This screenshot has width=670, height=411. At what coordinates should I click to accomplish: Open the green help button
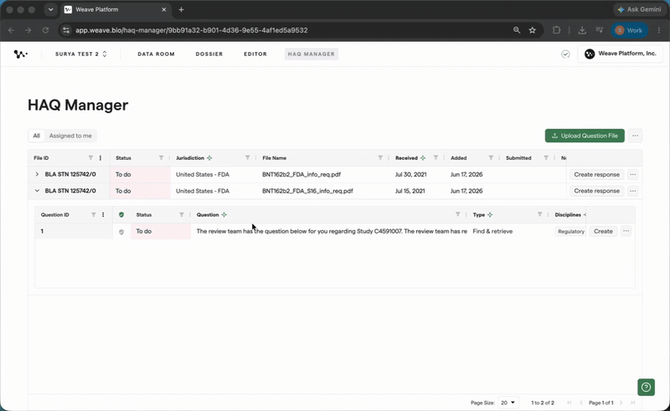pos(646,387)
